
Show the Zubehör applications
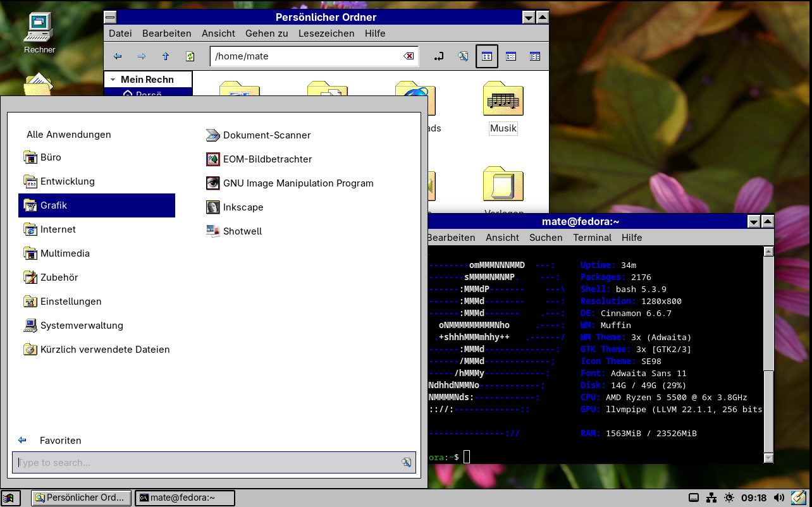[x=97, y=278]
